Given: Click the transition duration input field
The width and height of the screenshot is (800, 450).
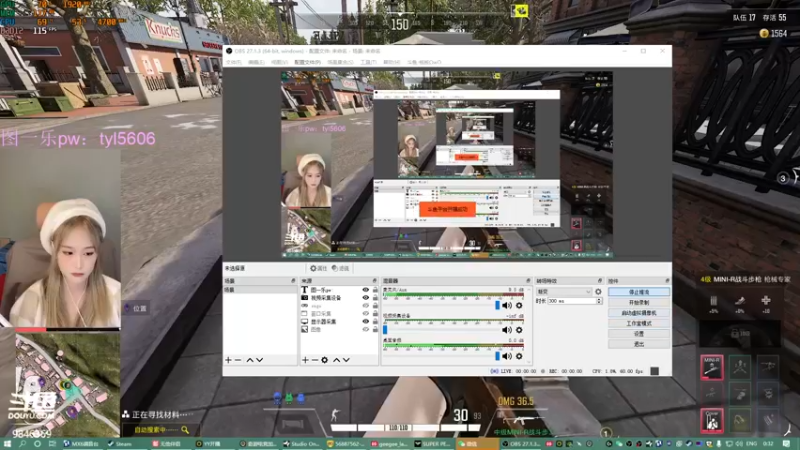Looking at the screenshot, I should click(x=571, y=301).
